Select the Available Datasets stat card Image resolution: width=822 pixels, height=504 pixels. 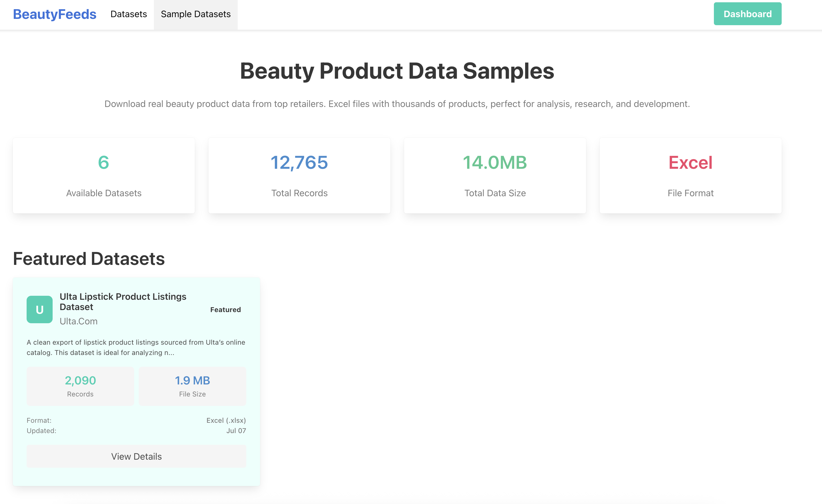[104, 175]
